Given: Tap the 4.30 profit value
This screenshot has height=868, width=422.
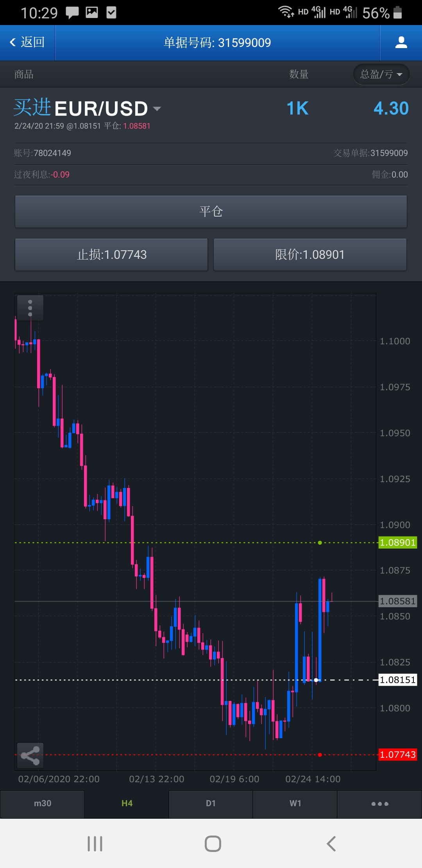Looking at the screenshot, I should pyautogui.click(x=391, y=108).
